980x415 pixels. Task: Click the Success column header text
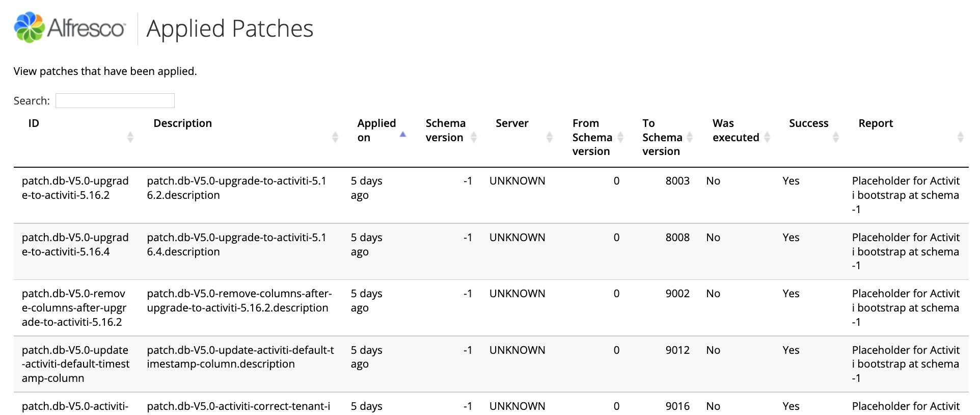pyautogui.click(x=809, y=123)
